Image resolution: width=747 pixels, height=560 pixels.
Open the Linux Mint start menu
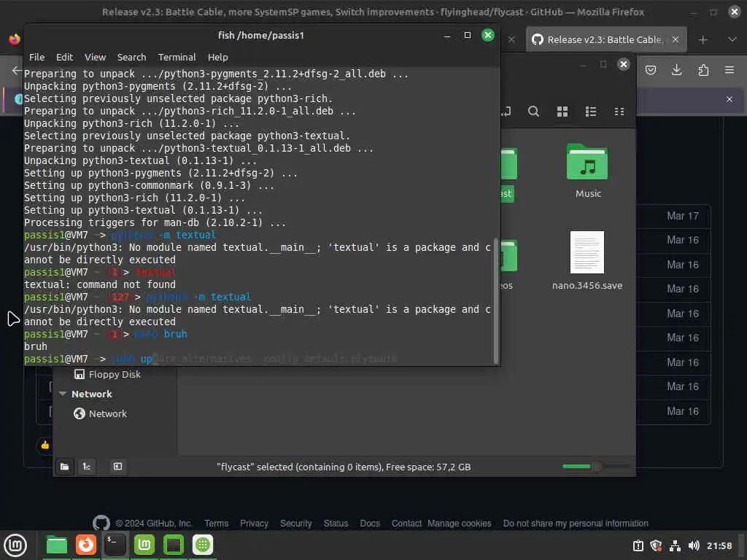click(x=15, y=545)
